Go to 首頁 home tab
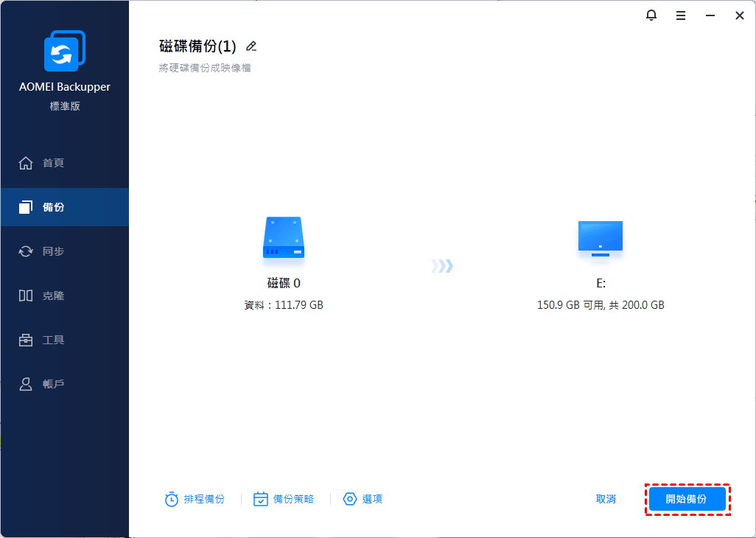The height and width of the screenshot is (538, 756). click(x=65, y=163)
